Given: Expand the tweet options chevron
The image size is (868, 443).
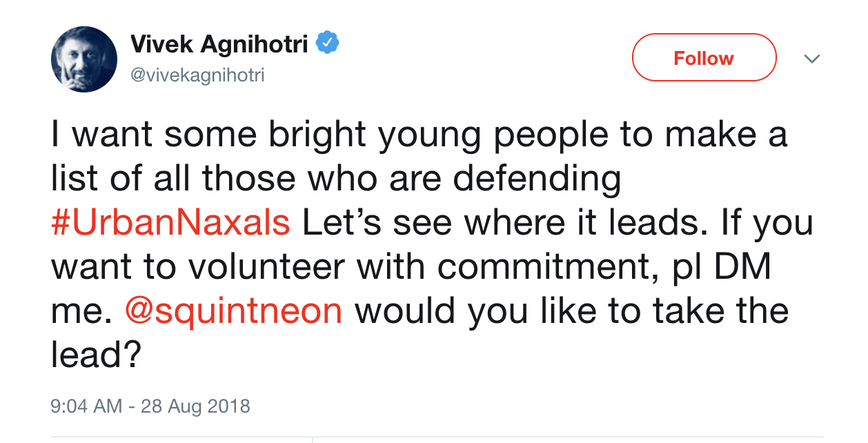Looking at the screenshot, I should pyautogui.click(x=812, y=59).
